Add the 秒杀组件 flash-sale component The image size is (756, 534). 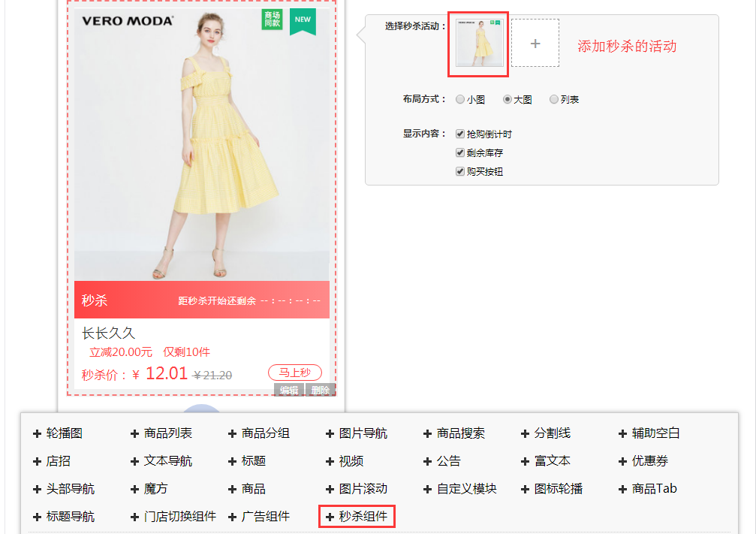[357, 517]
